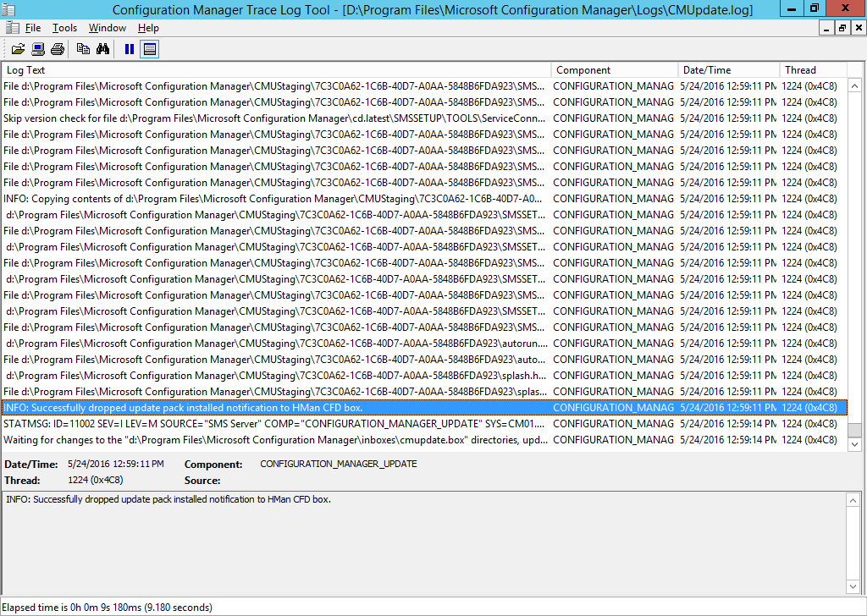This screenshot has width=867, height=616.
Task: Click the Thread column header
Action: point(814,70)
